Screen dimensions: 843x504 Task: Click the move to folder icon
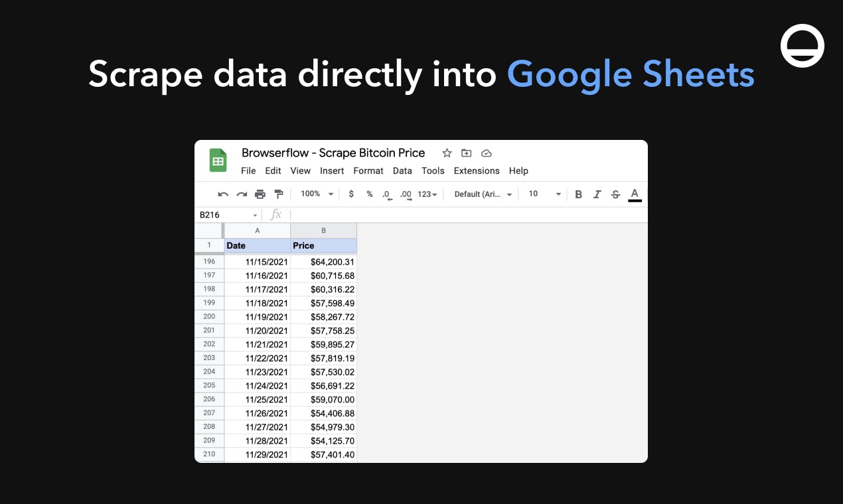467,153
